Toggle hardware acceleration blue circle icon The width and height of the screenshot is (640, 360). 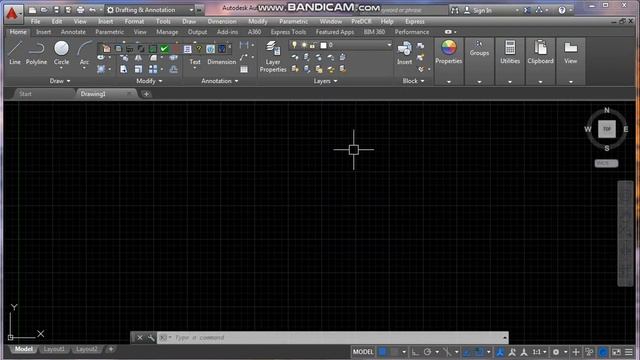(x=603, y=352)
